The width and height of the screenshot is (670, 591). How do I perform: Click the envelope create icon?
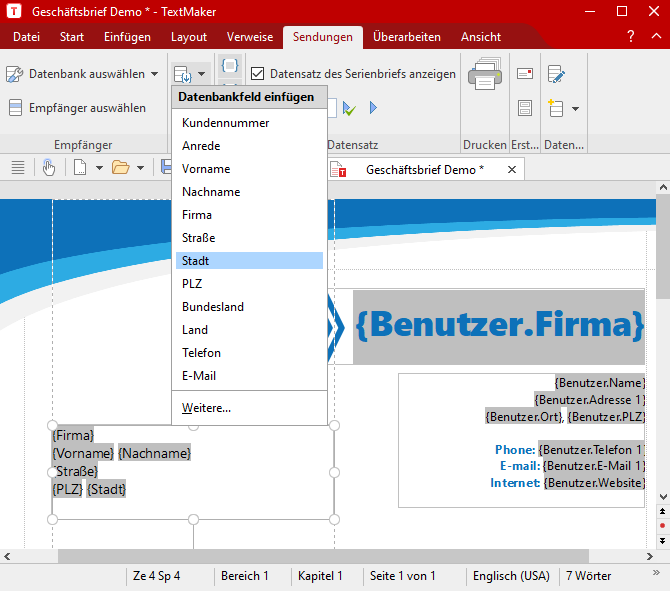tap(525, 74)
